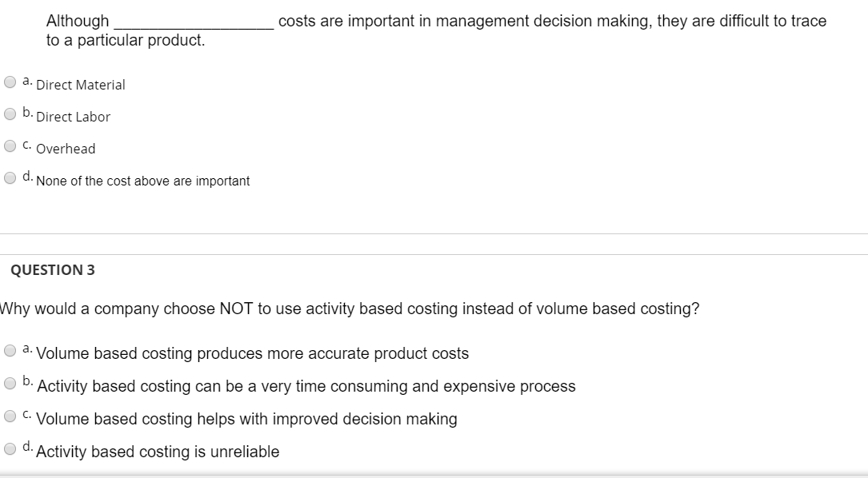Click 'Volume based costing produces more accurate product costs' text
The image size is (868, 478).
pos(253,353)
